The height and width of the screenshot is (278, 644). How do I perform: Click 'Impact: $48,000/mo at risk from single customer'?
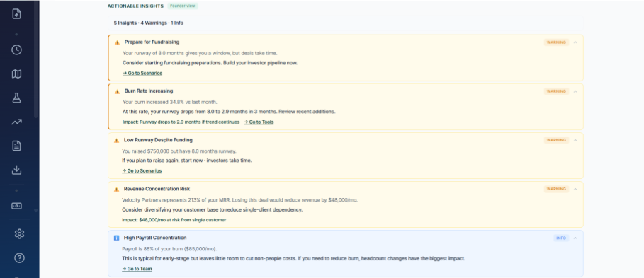click(174, 220)
